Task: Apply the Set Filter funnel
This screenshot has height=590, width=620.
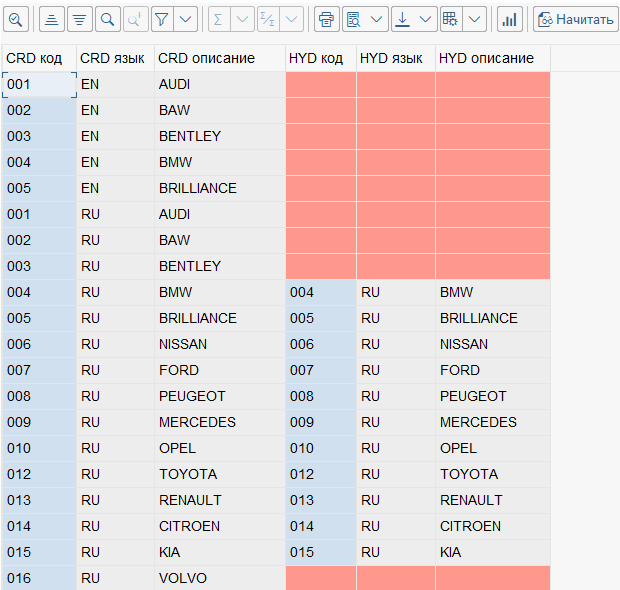Action: (x=162, y=19)
